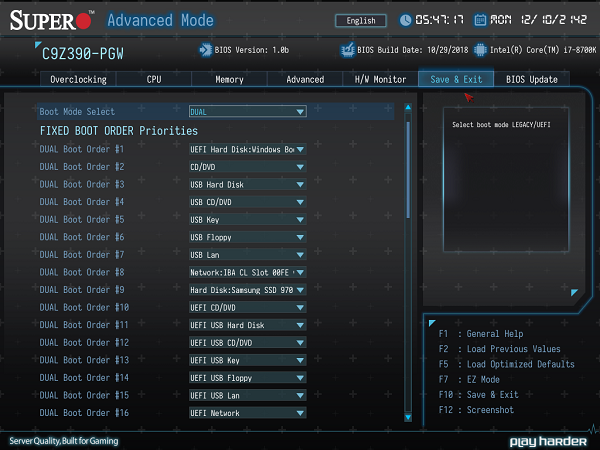Open Boot Order #10 UEFI CD/DVD dropdown
The image size is (600, 450).
(x=248, y=308)
